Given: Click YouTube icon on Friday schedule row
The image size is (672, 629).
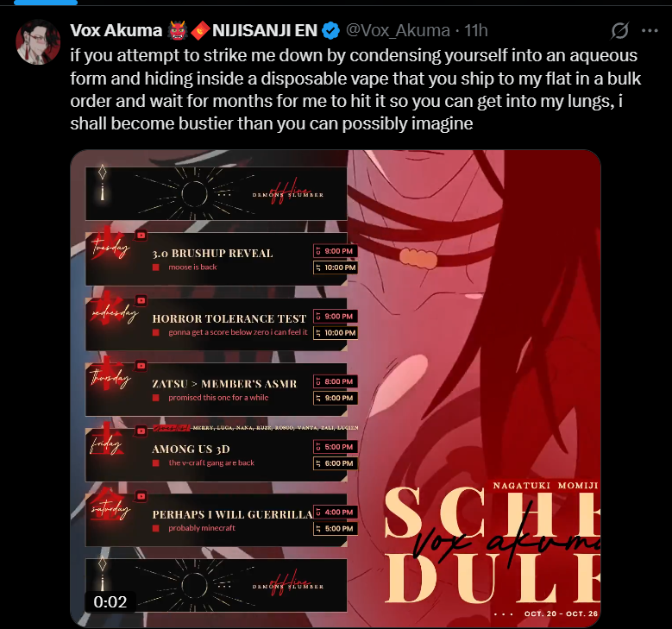Looking at the screenshot, I should pos(141,431).
